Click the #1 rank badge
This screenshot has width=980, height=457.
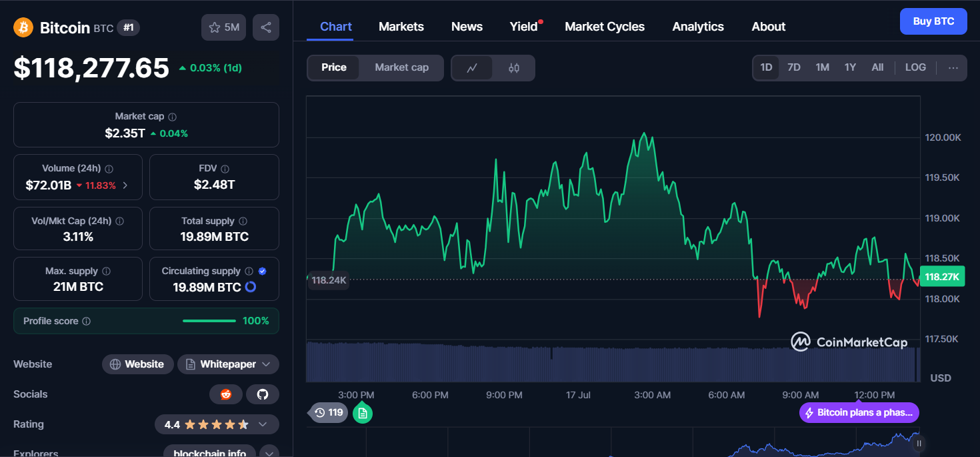(x=129, y=28)
